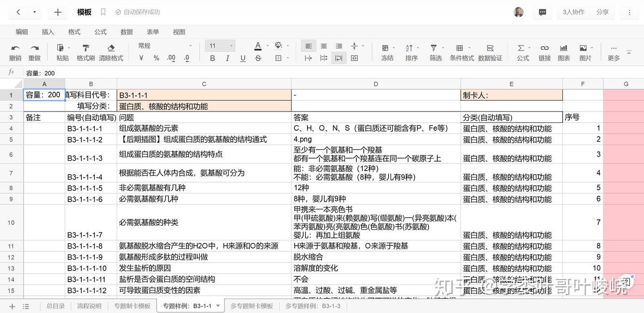
Task: Click the 冻结 freeze panes icon
Action: pos(385,48)
